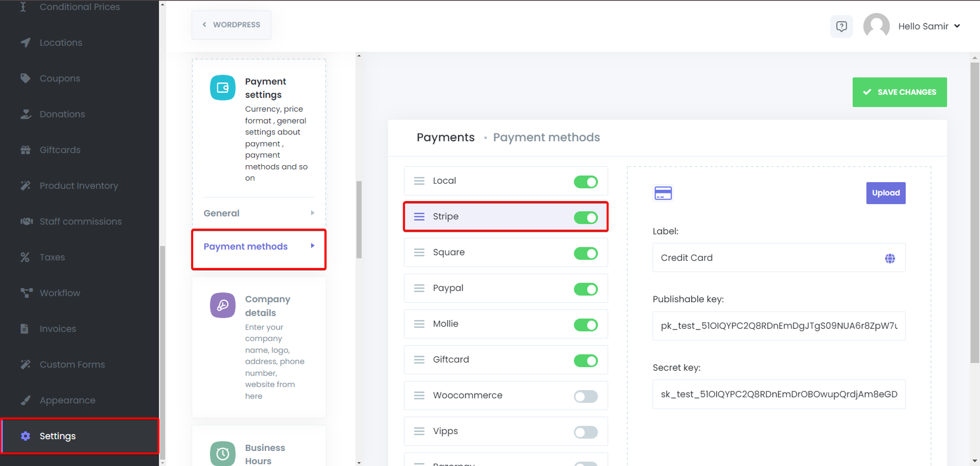Open Invoices from the sidebar menu
The height and width of the screenshot is (466, 980).
(x=57, y=329)
